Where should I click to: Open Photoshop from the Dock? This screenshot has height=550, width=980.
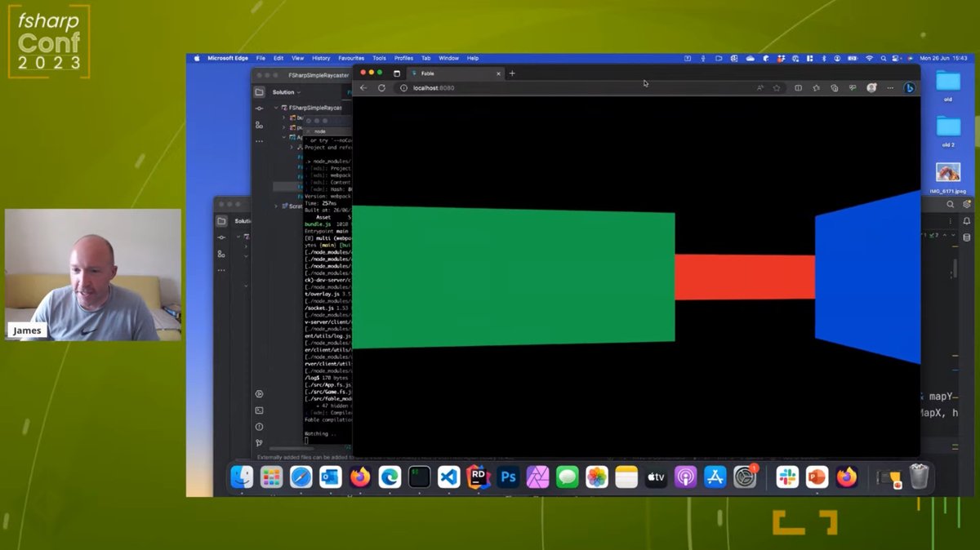tap(508, 477)
